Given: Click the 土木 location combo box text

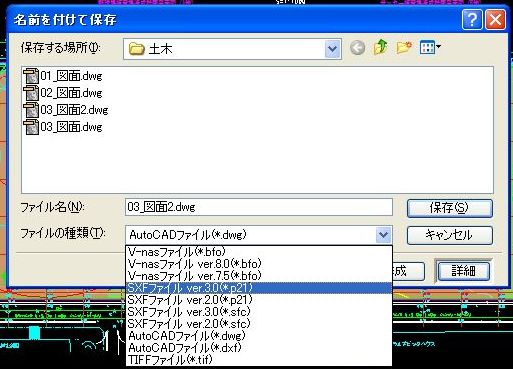Looking at the screenshot, I should (x=160, y=49).
